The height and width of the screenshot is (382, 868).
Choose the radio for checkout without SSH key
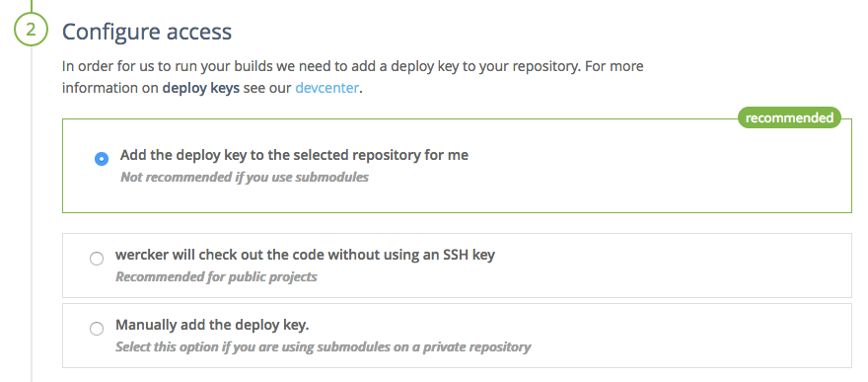[x=97, y=259]
